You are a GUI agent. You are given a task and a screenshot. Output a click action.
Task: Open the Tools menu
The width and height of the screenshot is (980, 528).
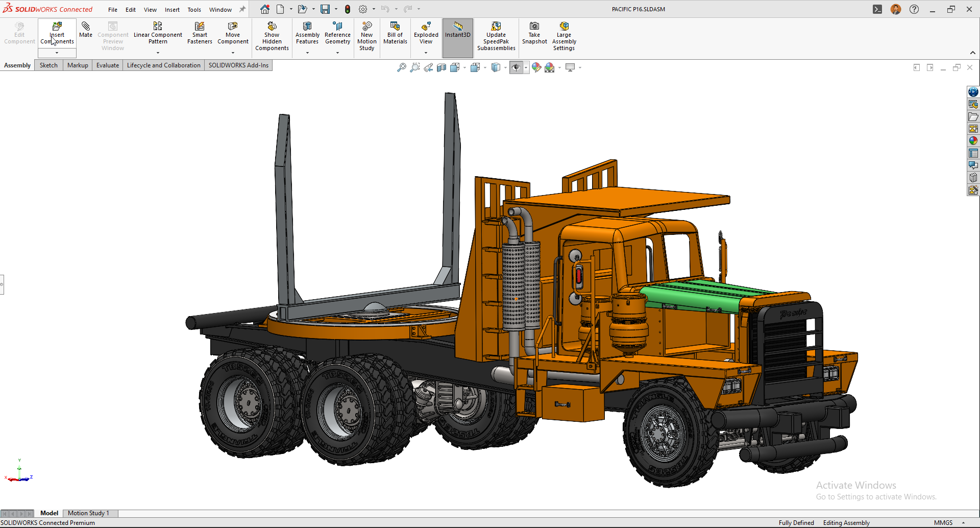pyautogui.click(x=194, y=10)
